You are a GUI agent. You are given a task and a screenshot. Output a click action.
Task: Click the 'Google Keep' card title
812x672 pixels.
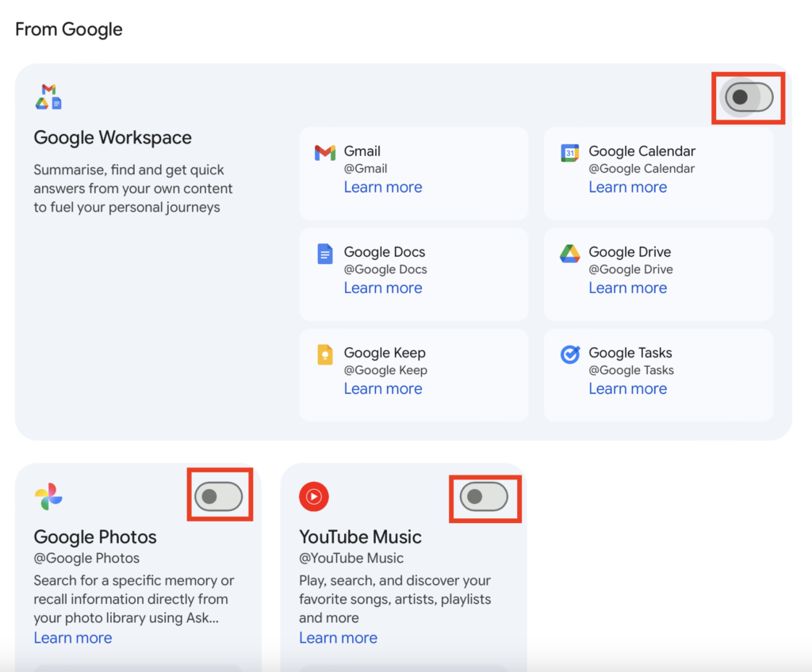click(x=385, y=353)
